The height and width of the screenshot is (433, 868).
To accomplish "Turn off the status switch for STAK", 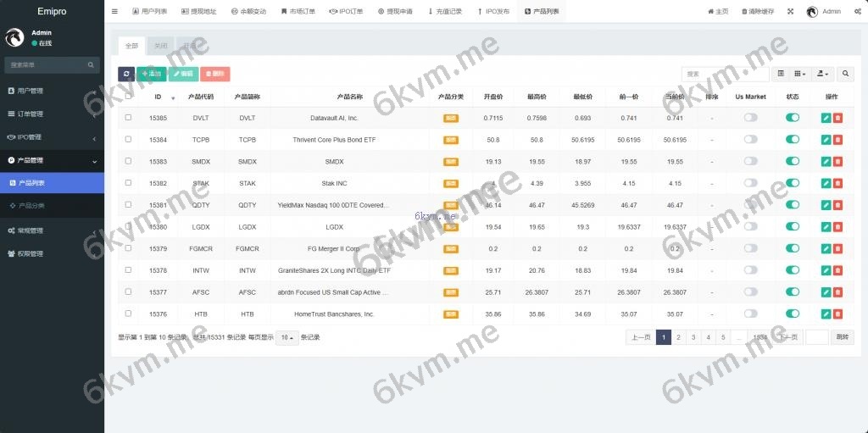I will pyautogui.click(x=793, y=183).
